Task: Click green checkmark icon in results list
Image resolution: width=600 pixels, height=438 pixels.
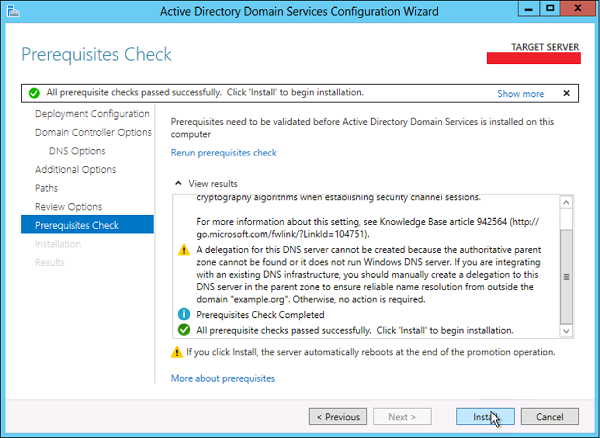Action: click(184, 330)
